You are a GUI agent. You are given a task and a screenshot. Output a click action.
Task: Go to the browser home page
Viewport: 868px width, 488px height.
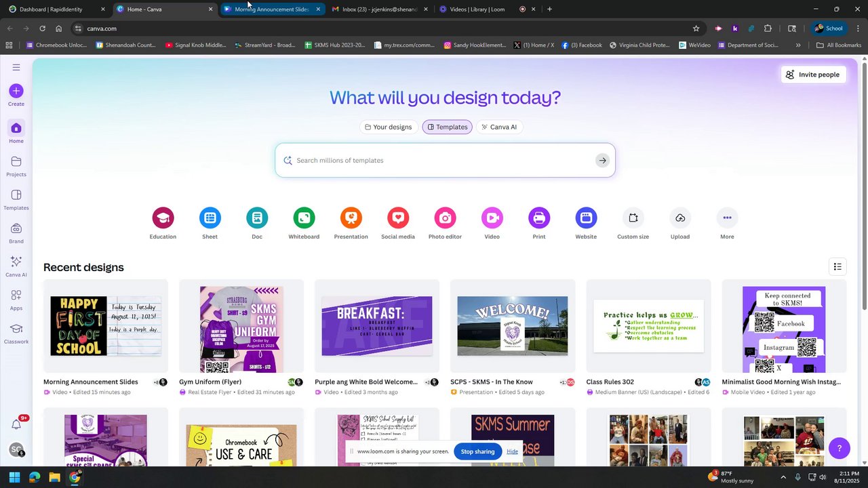(59, 28)
